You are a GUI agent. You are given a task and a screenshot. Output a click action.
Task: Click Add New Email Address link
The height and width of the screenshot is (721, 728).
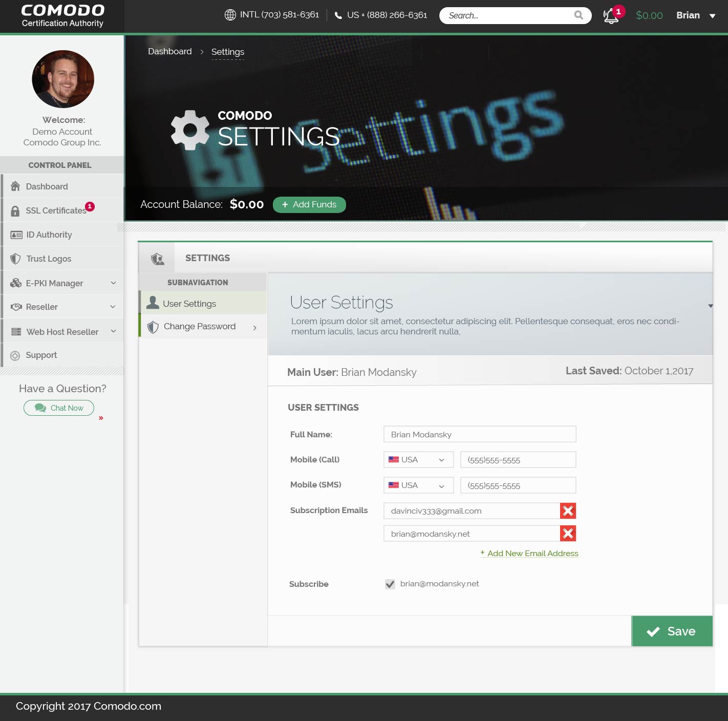(x=529, y=554)
